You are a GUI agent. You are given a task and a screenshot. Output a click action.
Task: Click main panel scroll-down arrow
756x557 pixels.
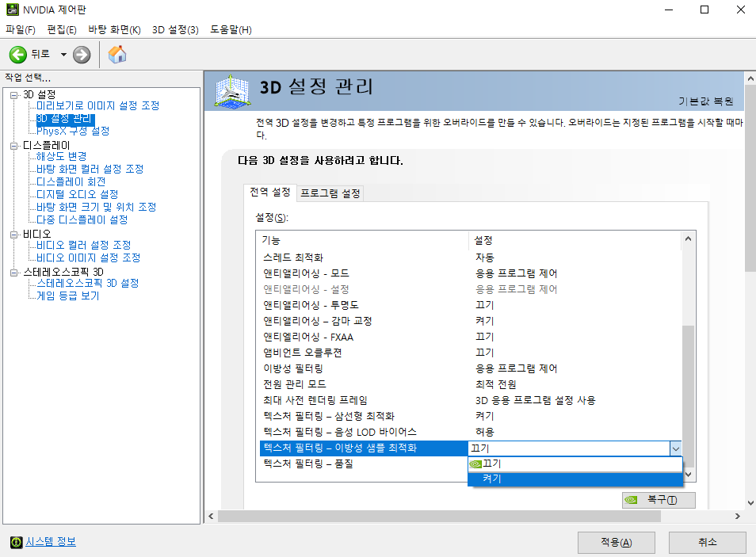point(750,503)
